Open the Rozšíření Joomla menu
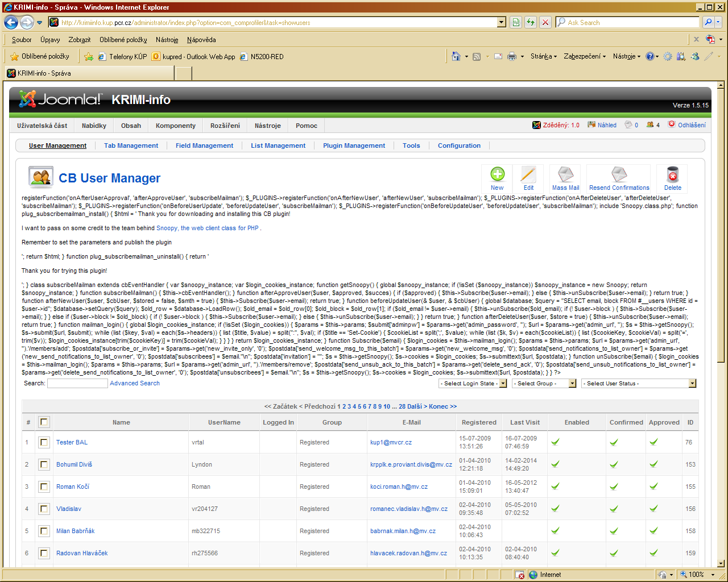The image size is (728, 582). tap(225, 126)
